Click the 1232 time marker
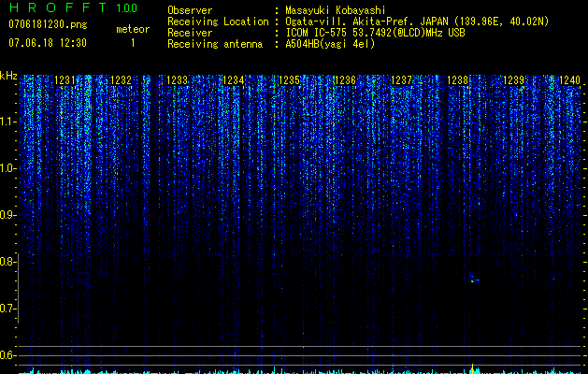Screen dimensions: 588x374 (x=122, y=80)
